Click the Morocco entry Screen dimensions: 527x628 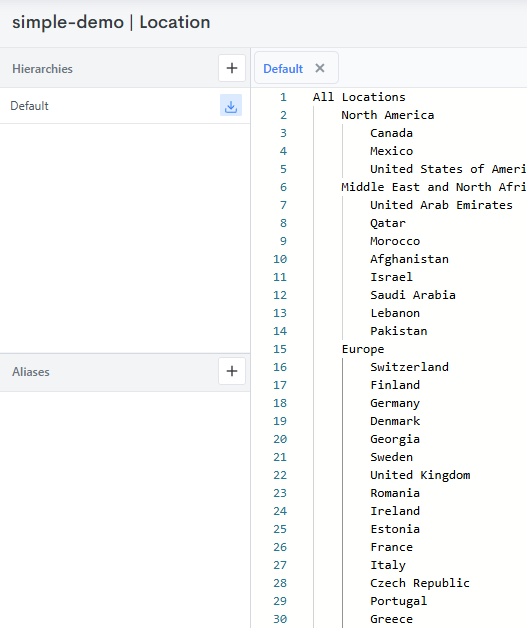click(395, 241)
